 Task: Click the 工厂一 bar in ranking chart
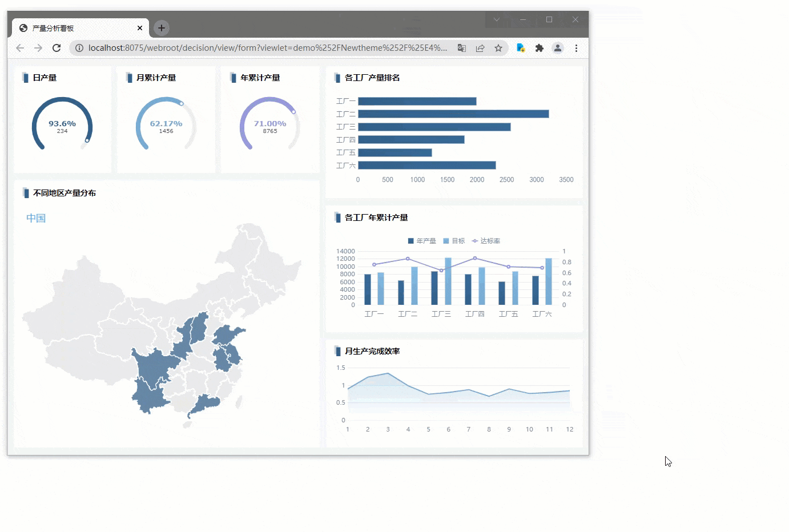tap(417, 101)
